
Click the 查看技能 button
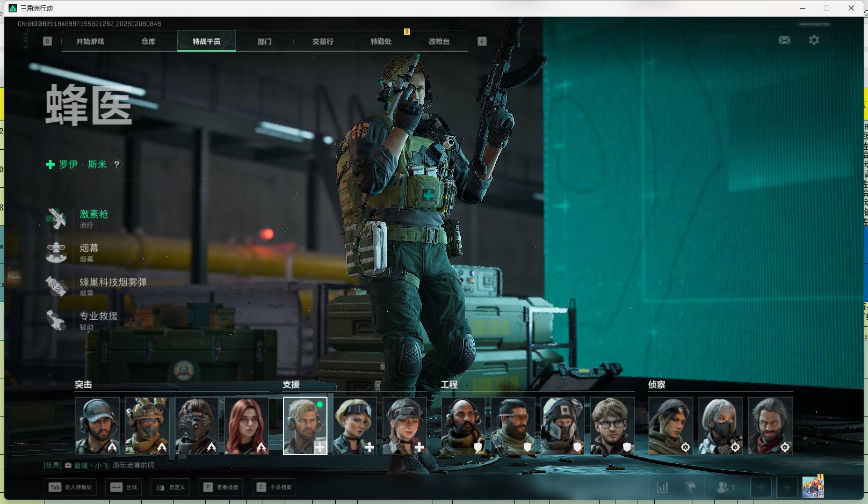click(x=221, y=487)
